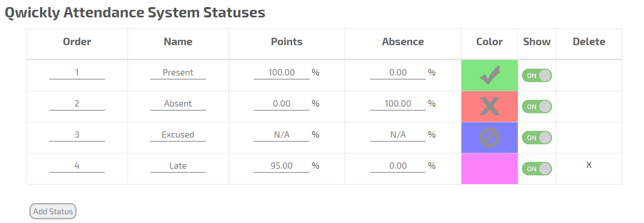Toggle Show switch for Present status
Image resolution: width=644 pixels, height=223 pixels.
click(537, 75)
